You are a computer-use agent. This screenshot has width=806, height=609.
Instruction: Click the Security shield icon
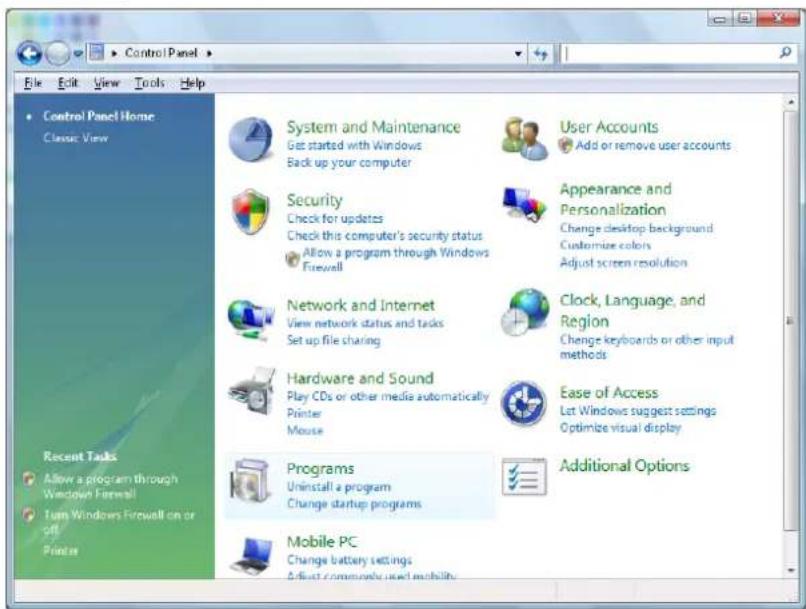(250, 212)
